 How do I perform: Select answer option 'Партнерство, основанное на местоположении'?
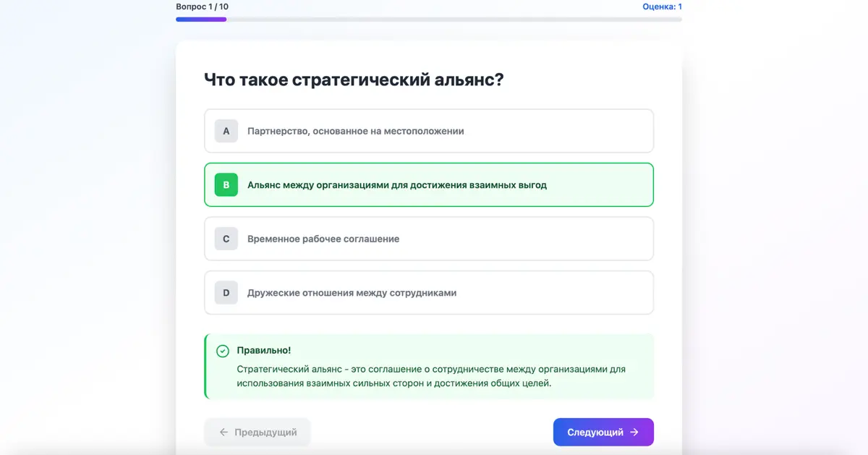click(x=428, y=131)
